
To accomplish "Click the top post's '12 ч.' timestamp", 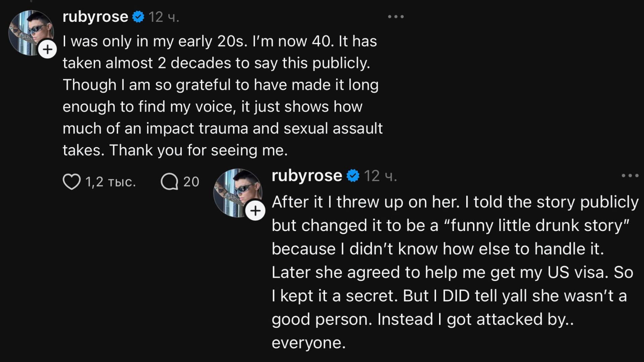I will (164, 17).
